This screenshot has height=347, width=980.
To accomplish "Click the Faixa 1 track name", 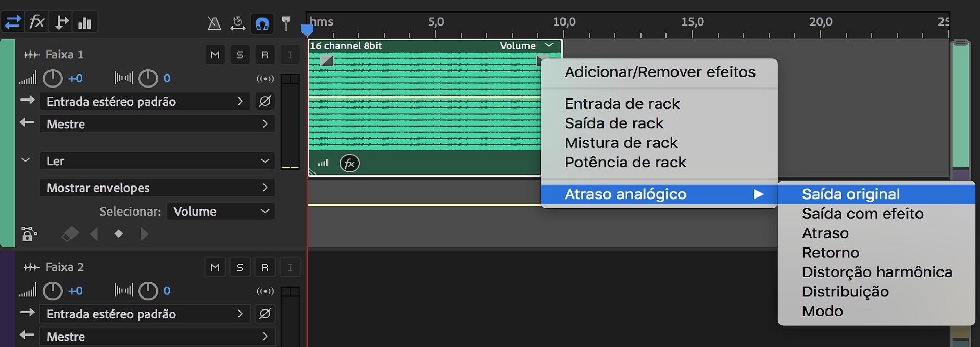I will (x=65, y=55).
